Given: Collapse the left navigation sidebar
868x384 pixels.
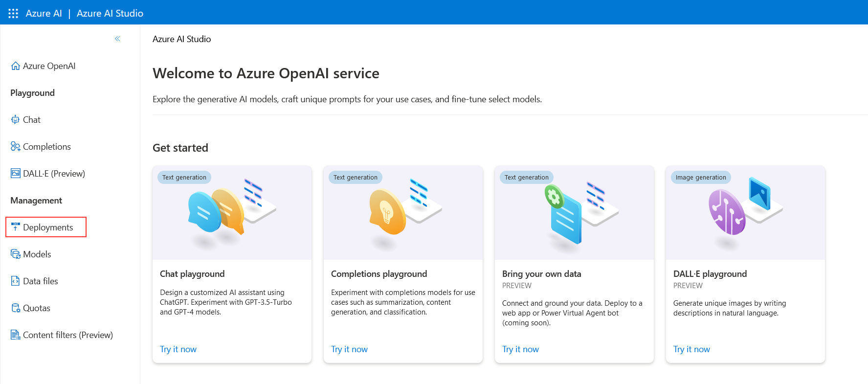Looking at the screenshot, I should pyautogui.click(x=117, y=39).
